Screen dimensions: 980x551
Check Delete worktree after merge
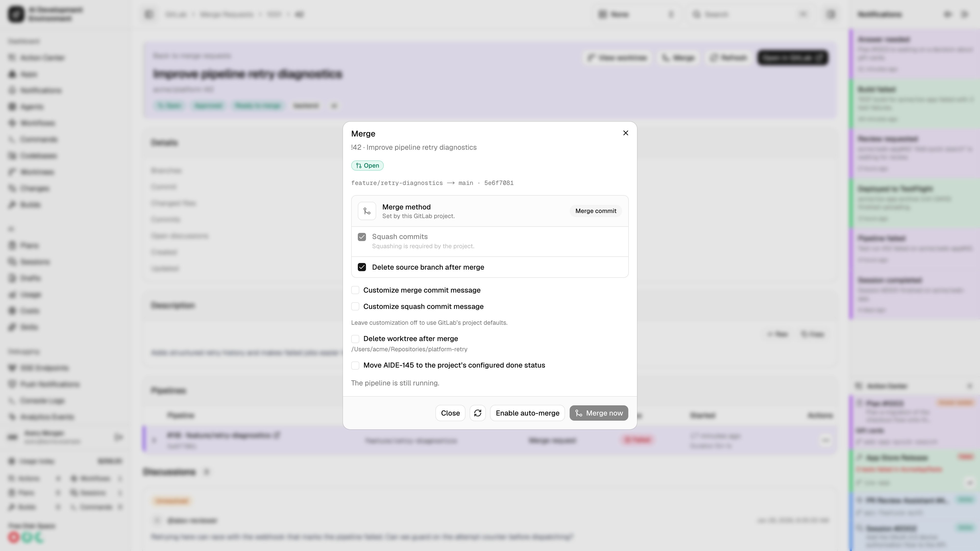pos(355,339)
